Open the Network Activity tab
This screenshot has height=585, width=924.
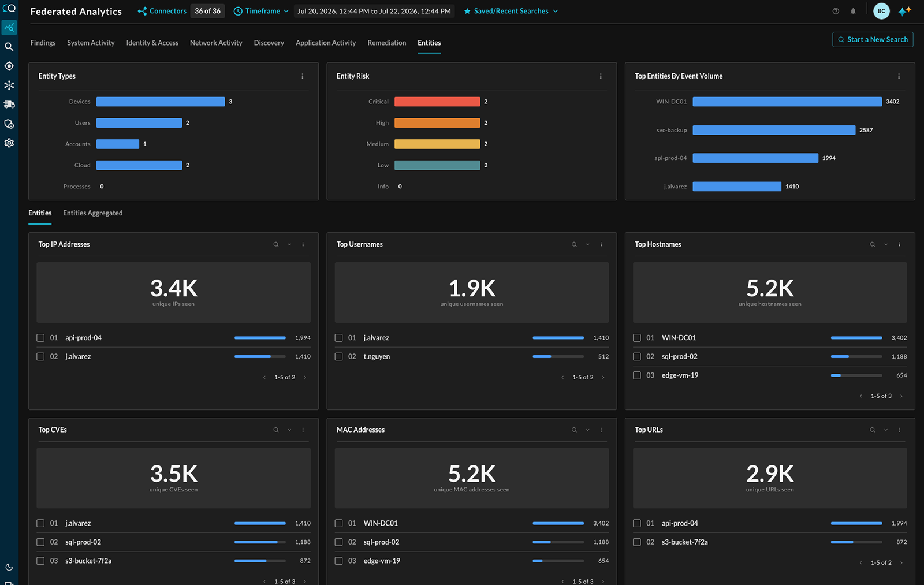(x=216, y=43)
